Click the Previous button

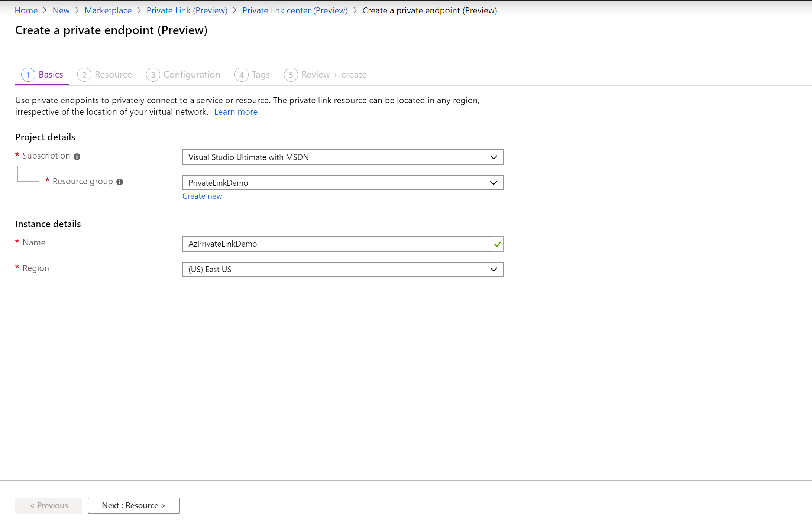tap(49, 506)
